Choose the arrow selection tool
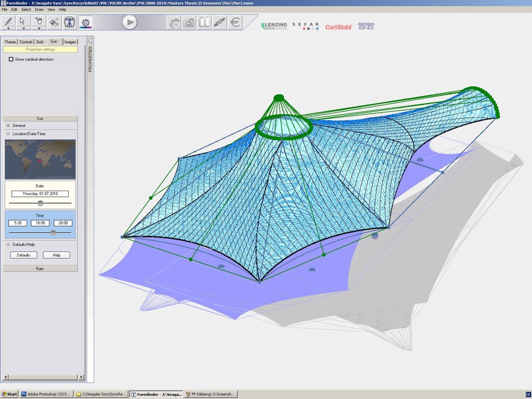Screen dimensions: 532x399 [23, 21]
